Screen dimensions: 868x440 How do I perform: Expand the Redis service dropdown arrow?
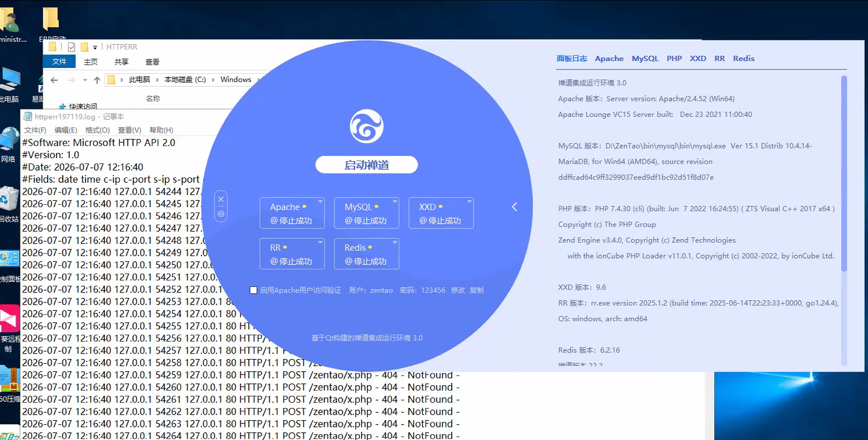click(x=395, y=242)
